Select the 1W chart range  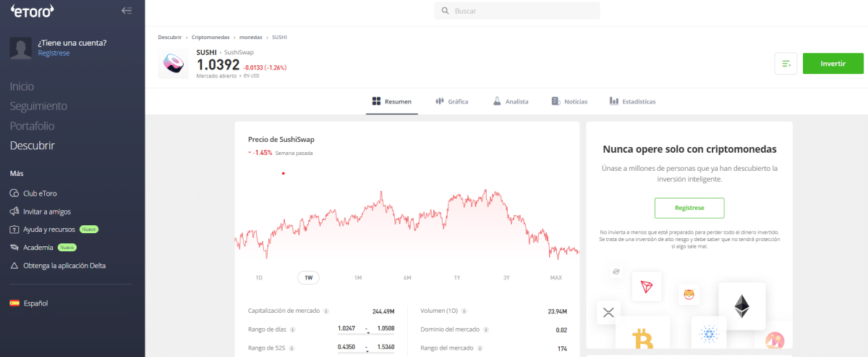(308, 277)
